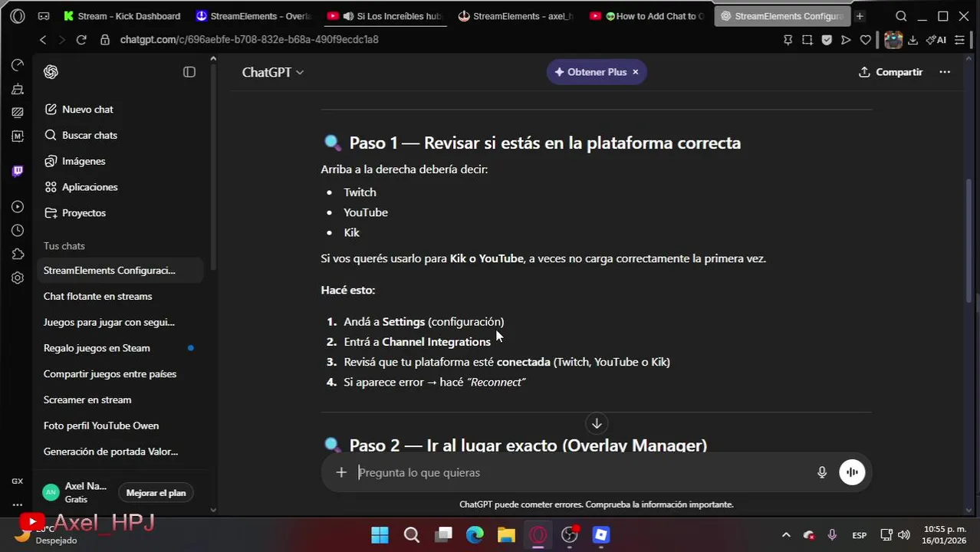Open the Aria AI icon in toolbar

936,40
